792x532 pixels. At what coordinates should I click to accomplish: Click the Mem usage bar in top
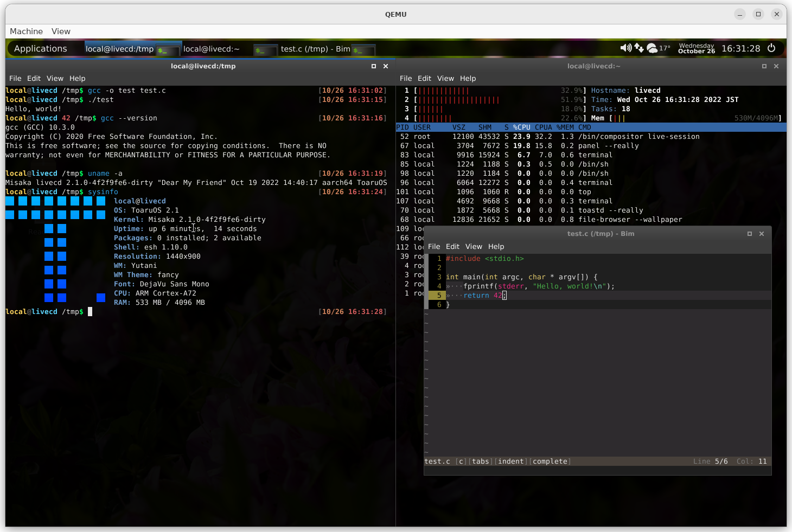[x=619, y=118]
